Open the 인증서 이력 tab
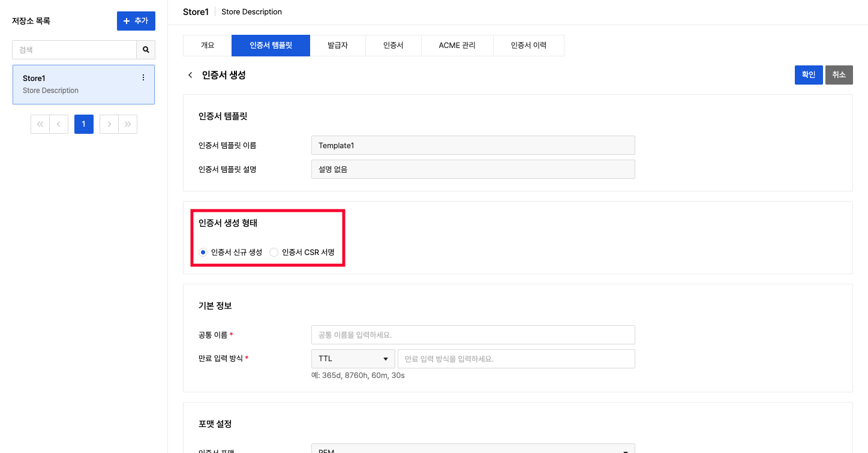Screen dimensions: 868x453 528,46
